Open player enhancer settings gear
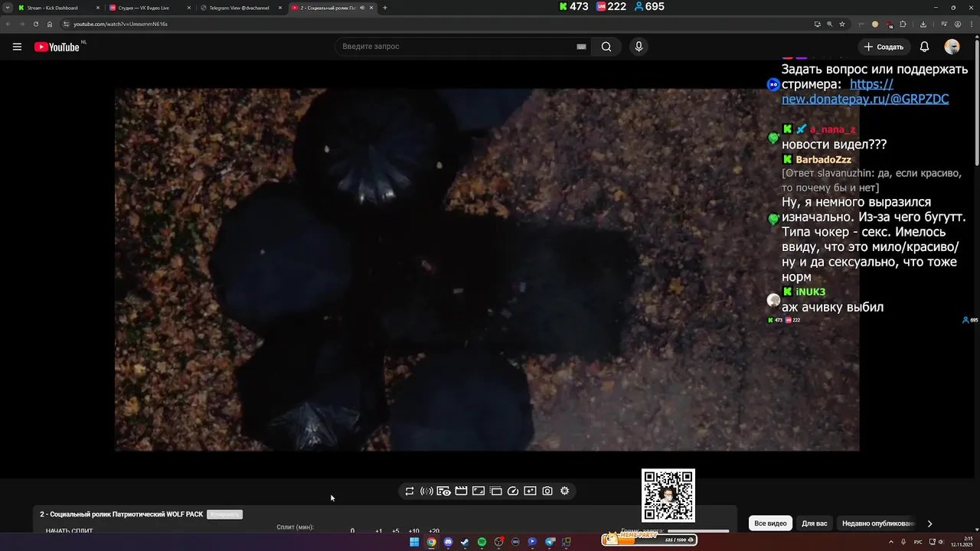This screenshot has width=980, height=551. point(564,491)
